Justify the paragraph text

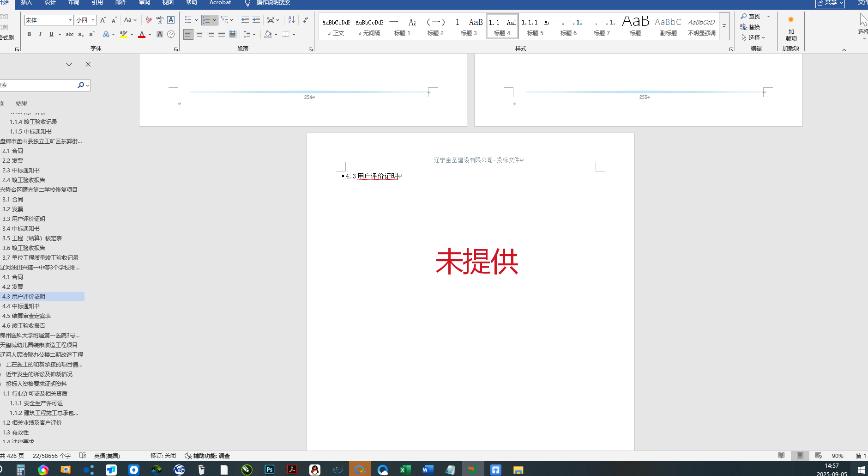pyautogui.click(x=222, y=34)
